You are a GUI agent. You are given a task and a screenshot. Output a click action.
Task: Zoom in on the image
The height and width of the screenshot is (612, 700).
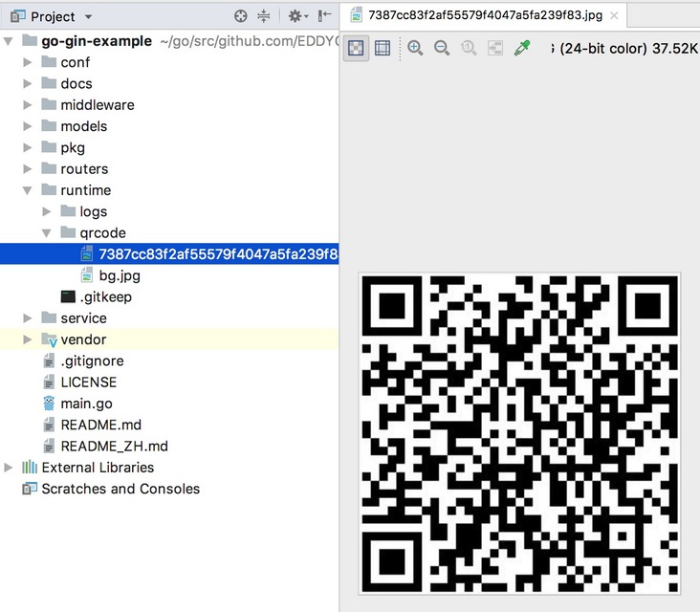(415, 48)
